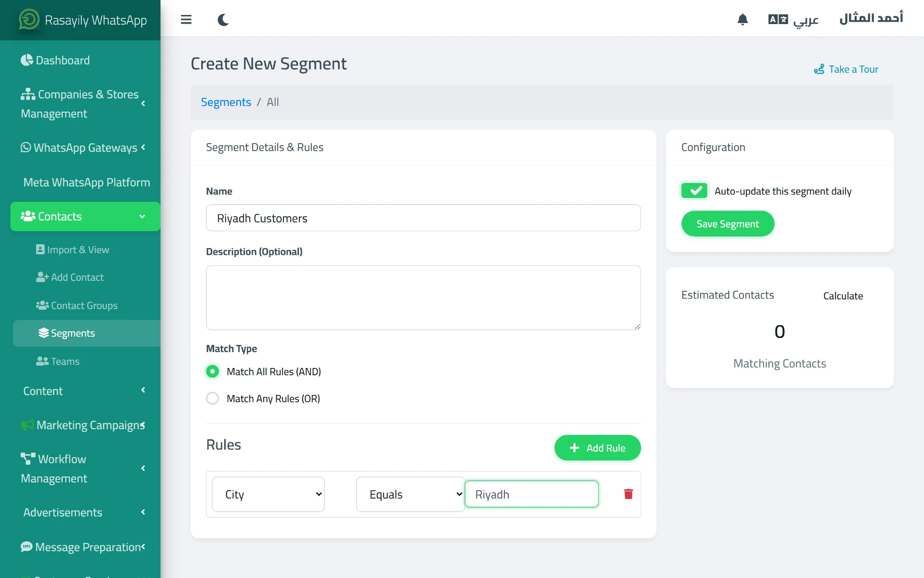
Task: Click the Rasayily WhatsApp logo
Action: click(29, 20)
